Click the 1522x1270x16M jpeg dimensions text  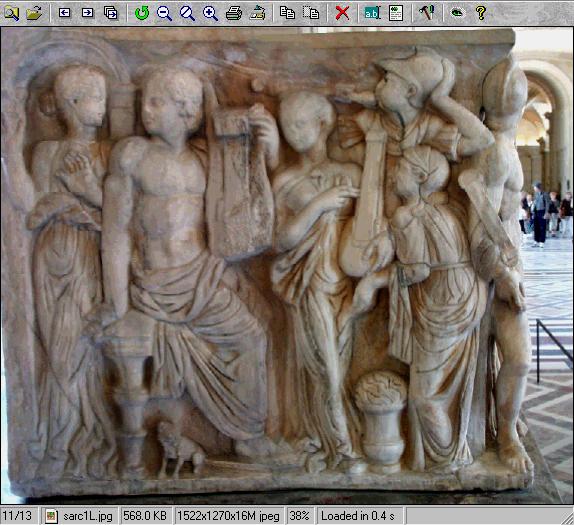(x=228, y=516)
